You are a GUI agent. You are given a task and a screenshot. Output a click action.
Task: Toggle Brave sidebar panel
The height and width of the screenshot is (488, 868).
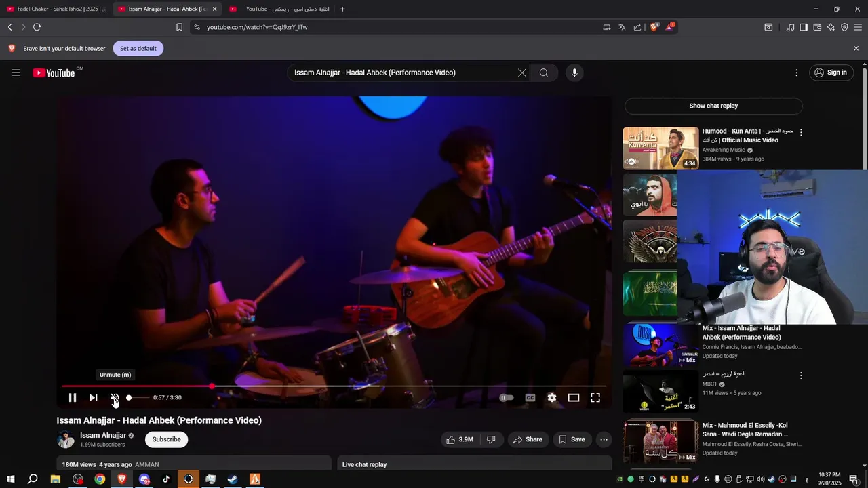point(804,27)
